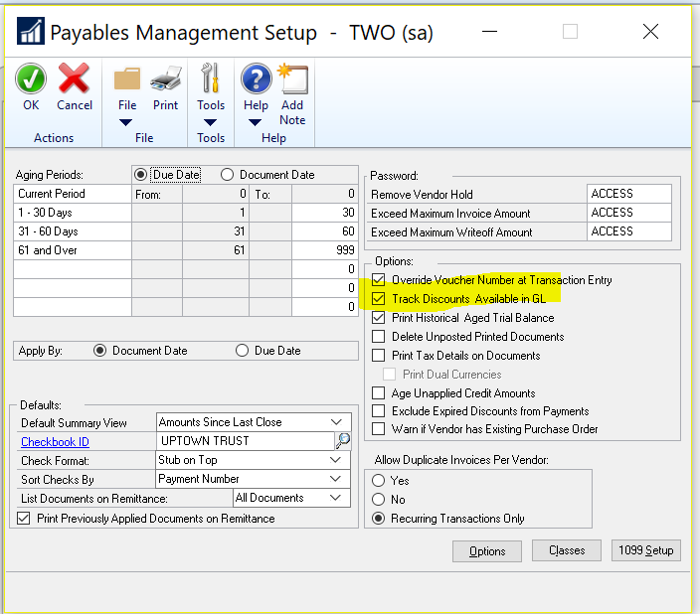Uncheck Track Discounts Available in GL
This screenshot has width=700, height=614.
pyautogui.click(x=378, y=299)
